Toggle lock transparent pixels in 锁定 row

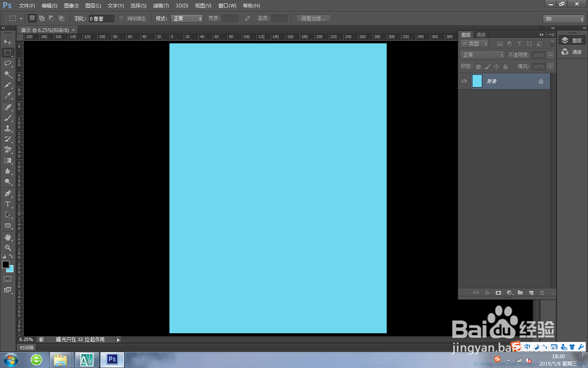pos(478,67)
